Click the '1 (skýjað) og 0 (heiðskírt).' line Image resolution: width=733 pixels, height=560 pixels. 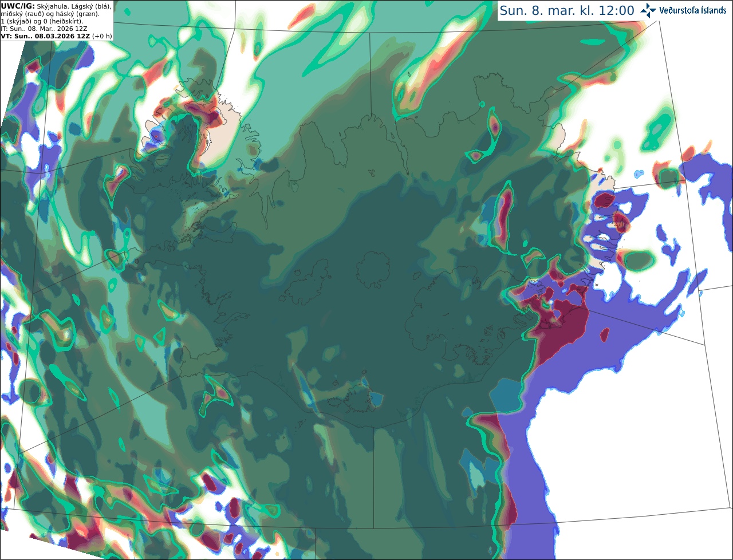[x=42, y=21]
